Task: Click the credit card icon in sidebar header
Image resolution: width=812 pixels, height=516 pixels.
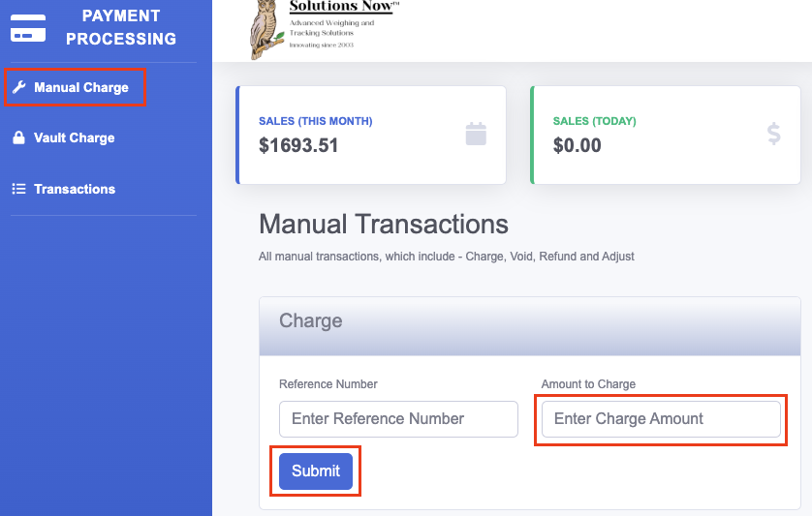Action: [x=28, y=28]
